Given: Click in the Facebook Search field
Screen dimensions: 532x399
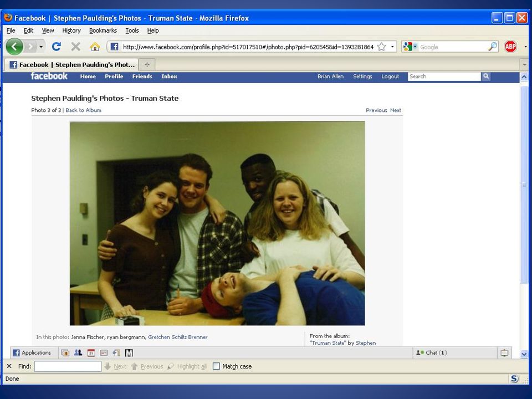Looking at the screenshot, I should tap(444, 76).
